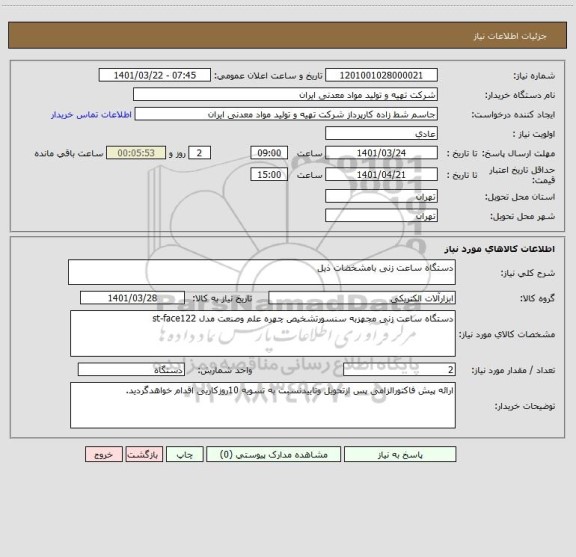Viewport: 576px width, 557px height.
Task: Click اطلاعات کالاهای مورد نیاز section heading
Action: click(x=500, y=249)
